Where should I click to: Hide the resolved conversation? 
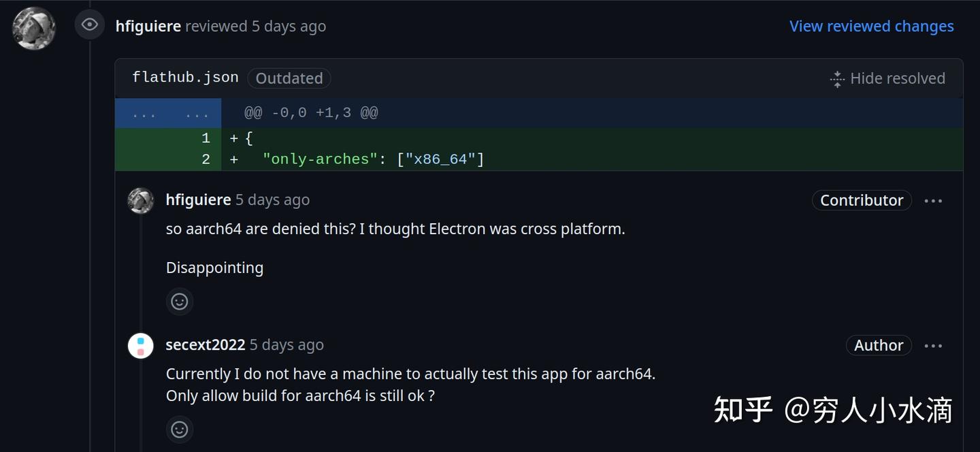point(898,78)
